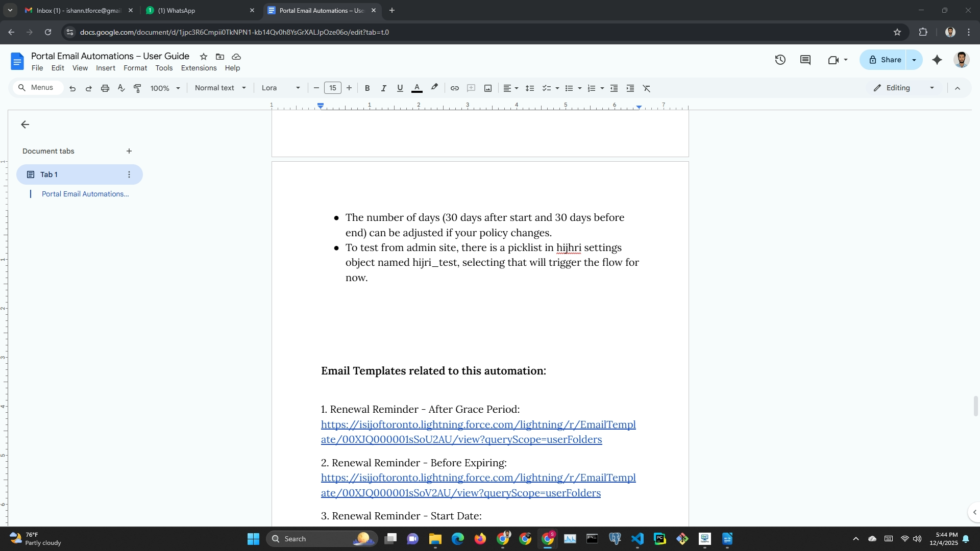Open the Insert menu
The width and height of the screenshot is (980, 551).
point(106,68)
